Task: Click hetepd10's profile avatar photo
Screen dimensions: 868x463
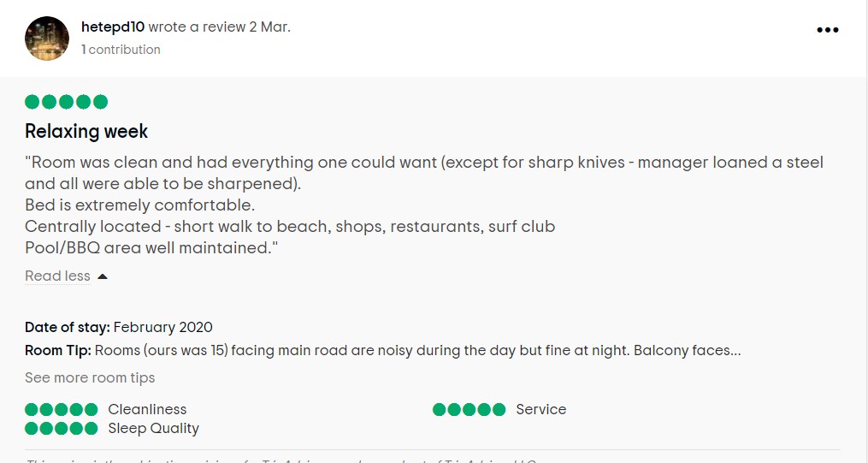Action: click(x=47, y=39)
